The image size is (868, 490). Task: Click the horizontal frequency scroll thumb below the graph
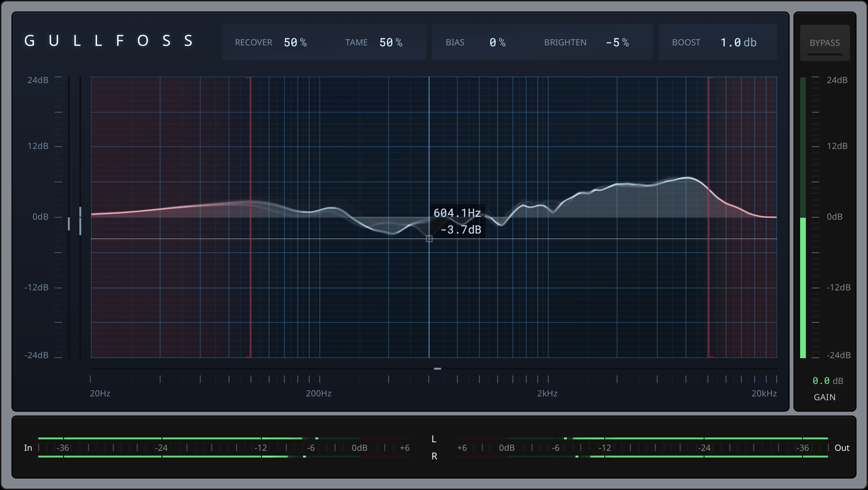click(x=437, y=369)
